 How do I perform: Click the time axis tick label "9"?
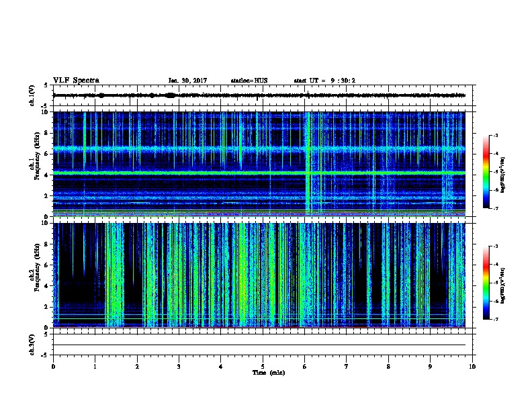[x=430, y=367]
